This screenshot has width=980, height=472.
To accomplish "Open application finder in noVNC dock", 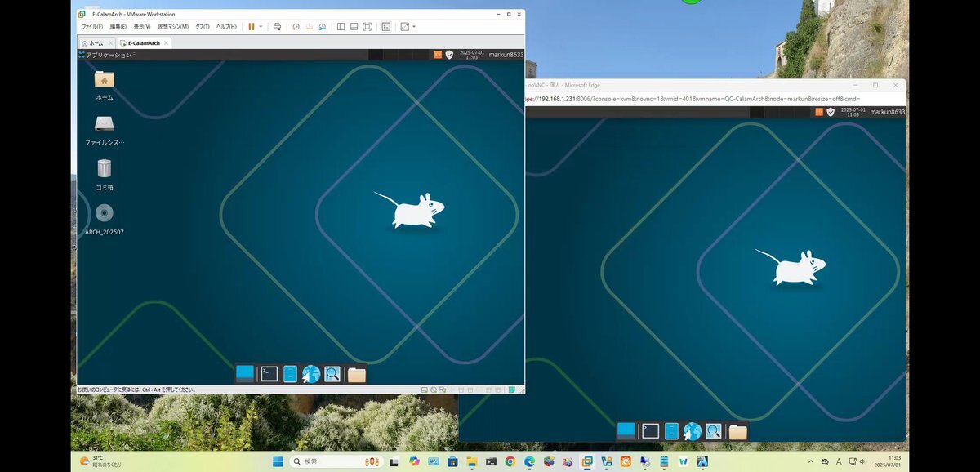I will pyautogui.click(x=714, y=430).
